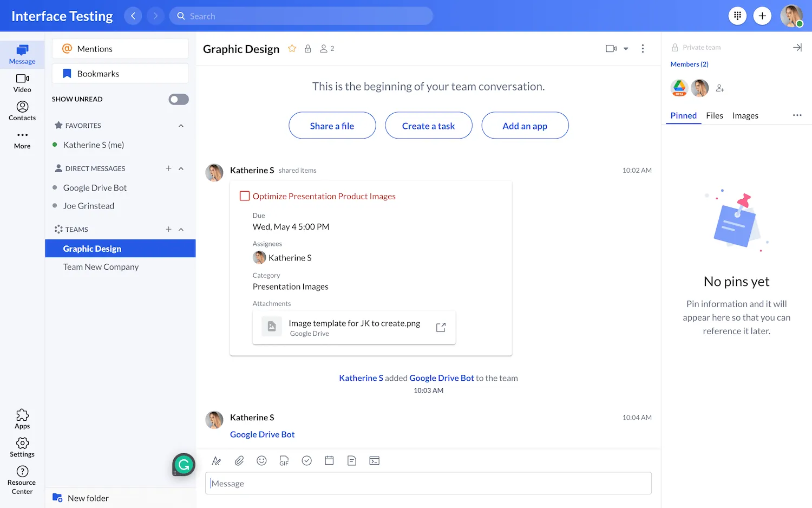This screenshot has height=508, width=812.
Task: Switch to the Files tab
Action: tap(715, 115)
